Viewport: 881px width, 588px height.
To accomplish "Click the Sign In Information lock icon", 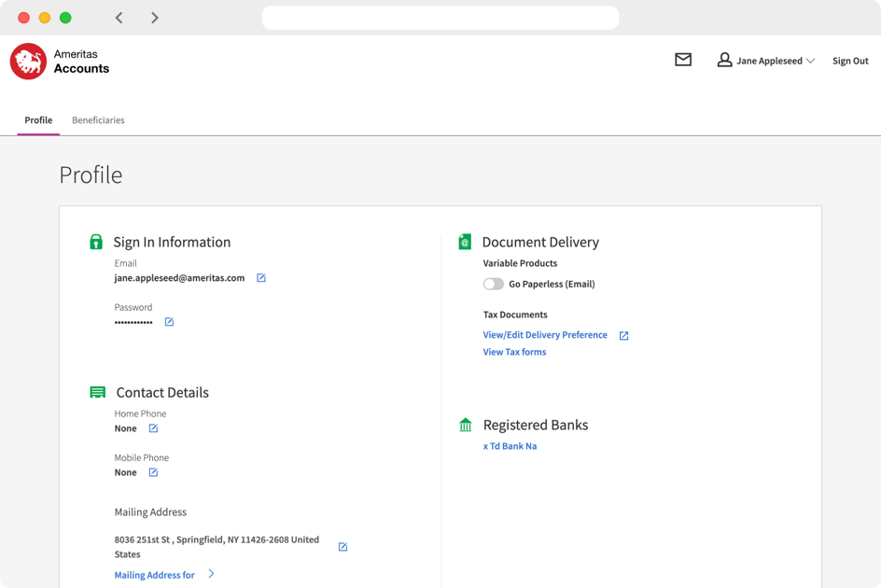I will click(95, 241).
